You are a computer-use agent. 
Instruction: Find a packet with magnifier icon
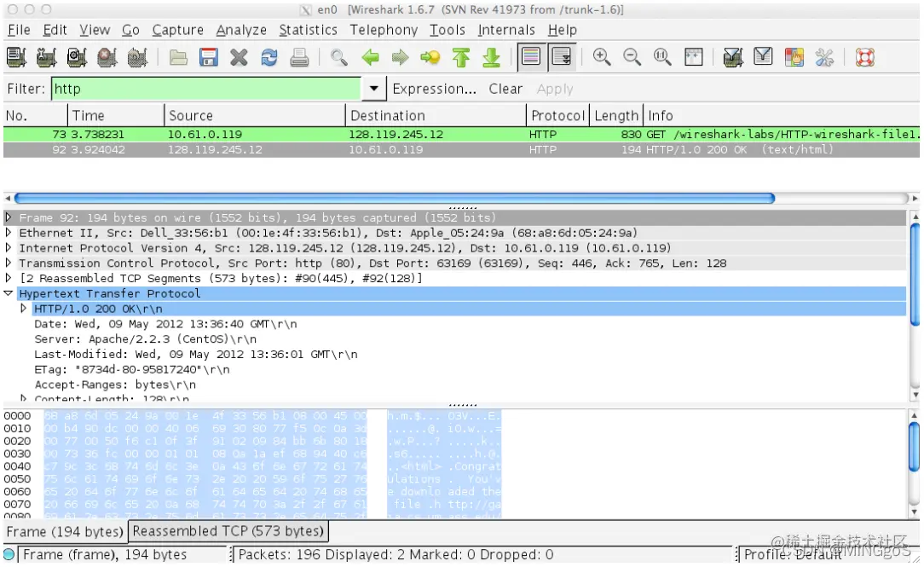[339, 57]
